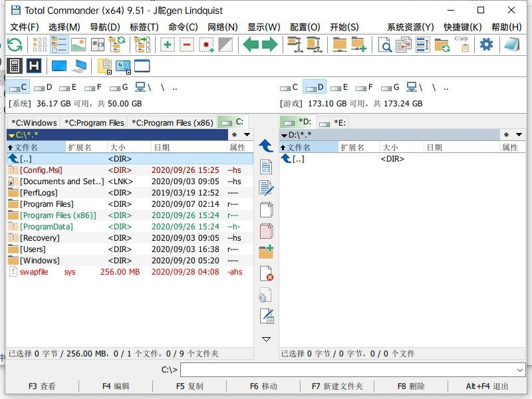
Task: Click the F8 删除 button
Action: point(411,386)
